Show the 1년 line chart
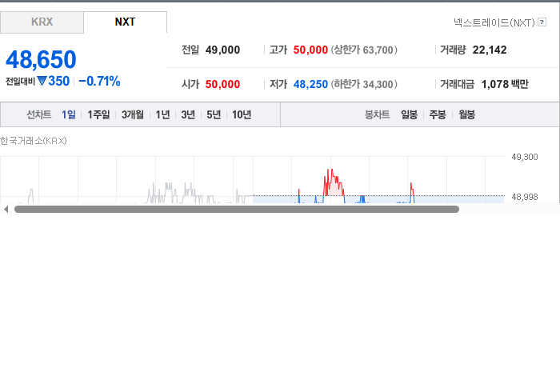Viewport: 560px width, 392px height. coord(162,114)
